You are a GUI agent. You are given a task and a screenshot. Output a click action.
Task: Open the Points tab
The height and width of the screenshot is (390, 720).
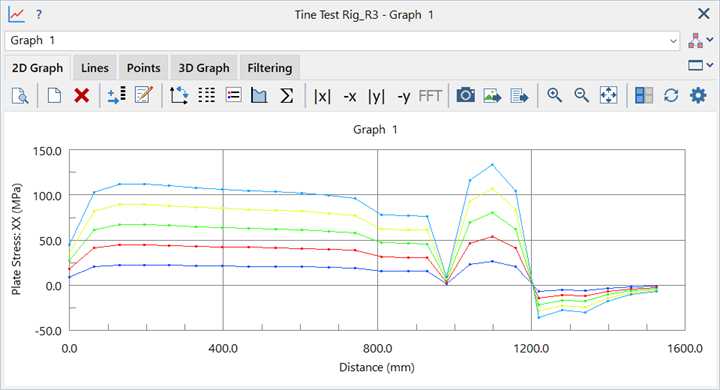[x=143, y=68]
